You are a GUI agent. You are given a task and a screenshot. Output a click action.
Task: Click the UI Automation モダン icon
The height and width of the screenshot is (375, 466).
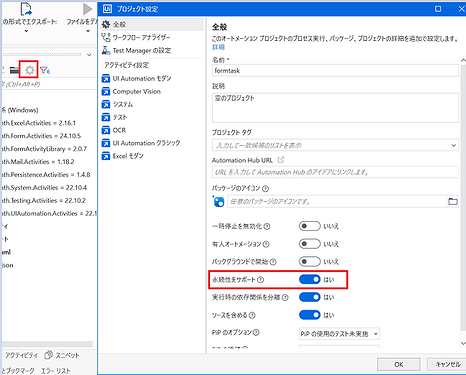click(x=106, y=79)
